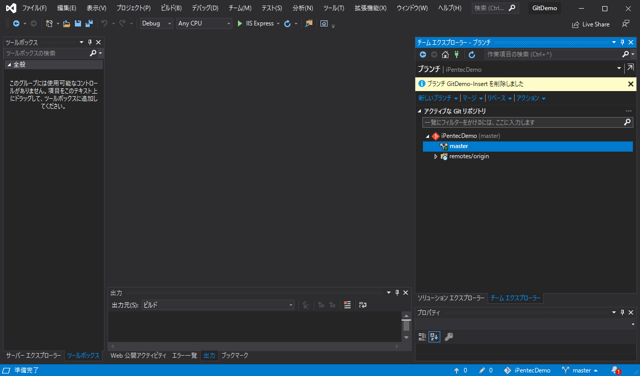The width and height of the screenshot is (640, 376).
Task: Navigate backward with the toolbar back arrow
Action: click(16, 24)
